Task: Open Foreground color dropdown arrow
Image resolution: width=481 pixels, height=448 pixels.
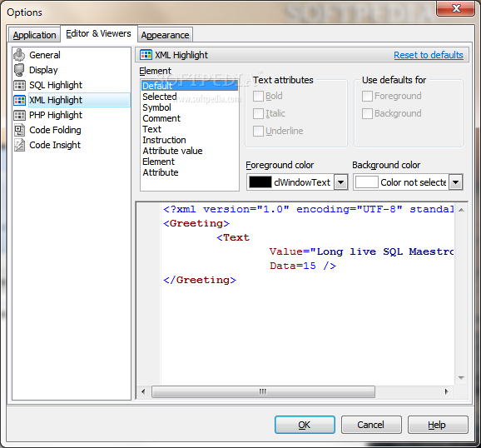Action: click(341, 182)
